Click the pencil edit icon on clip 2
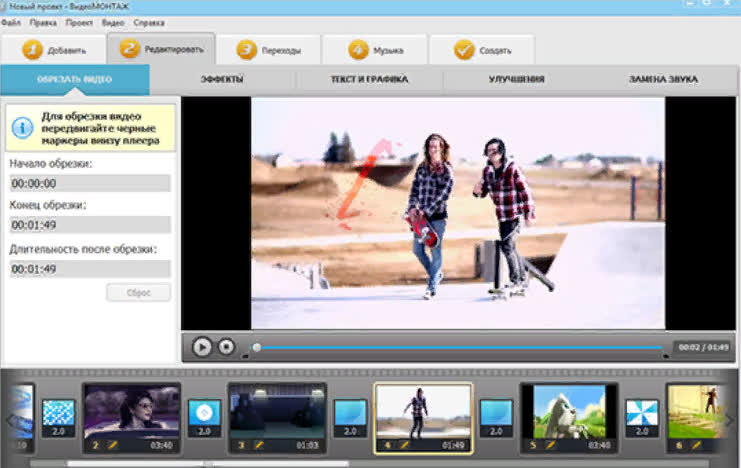The width and height of the screenshot is (741, 468). pyautogui.click(x=112, y=445)
